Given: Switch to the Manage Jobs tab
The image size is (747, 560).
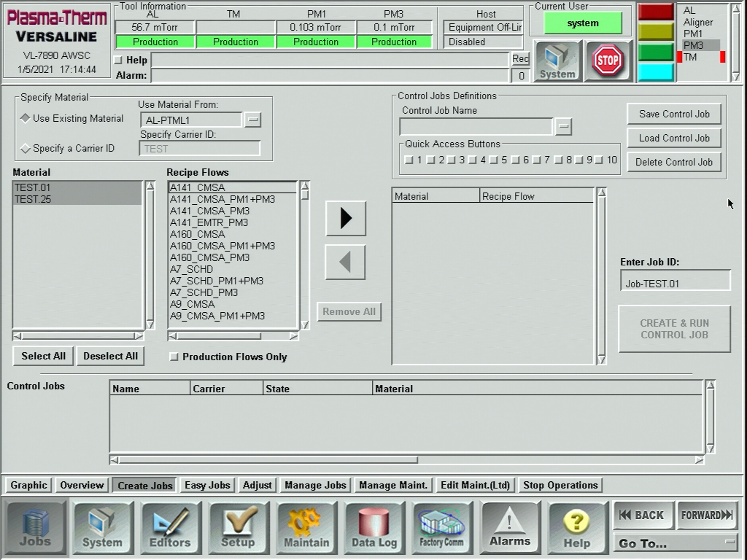Looking at the screenshot, I should tap(315, 486).
